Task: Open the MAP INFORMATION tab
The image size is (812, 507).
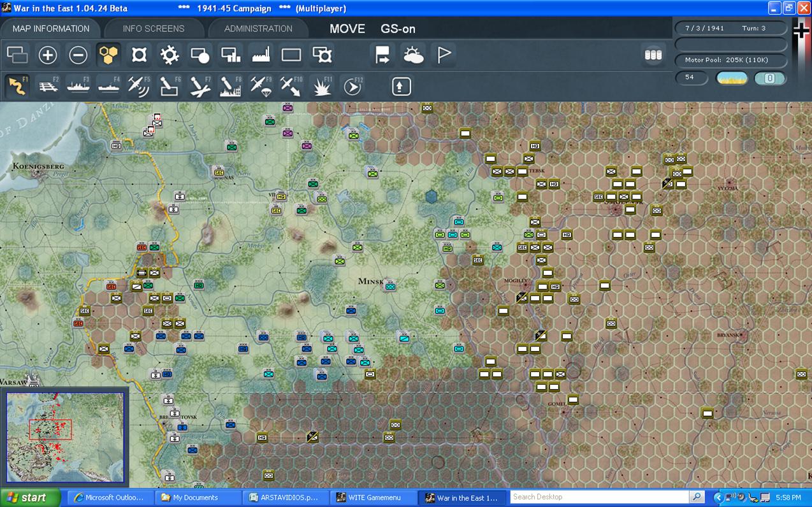Action: pyautogui.click(x=51, y=29)
